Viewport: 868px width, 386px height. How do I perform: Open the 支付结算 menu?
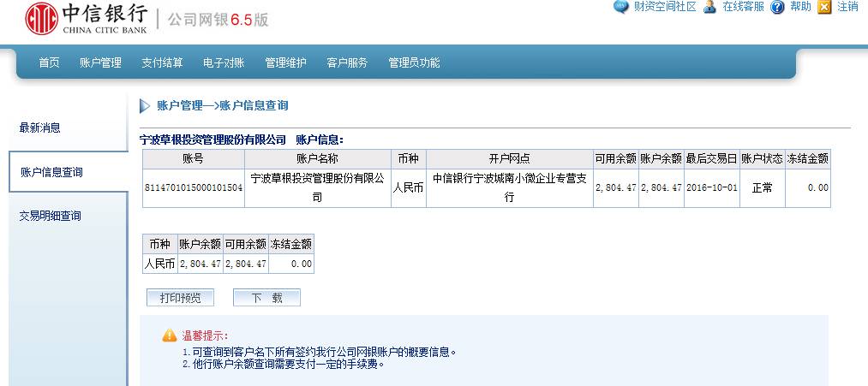point(162,63)
